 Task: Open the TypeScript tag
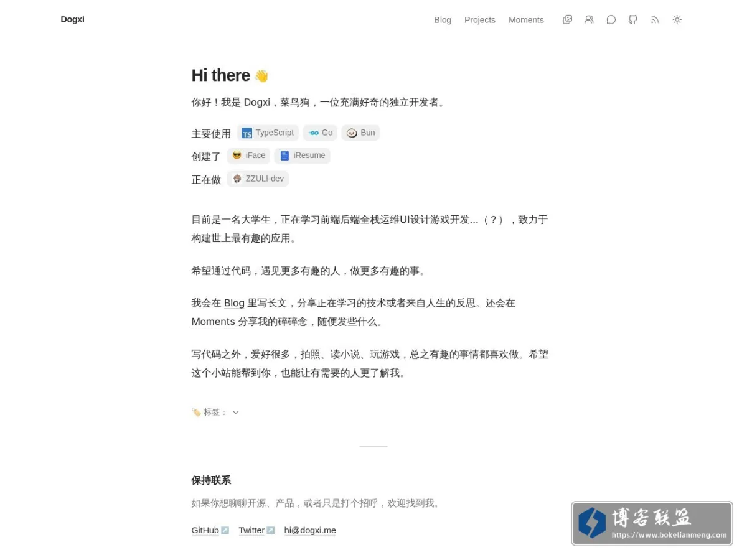click(268, 133)
